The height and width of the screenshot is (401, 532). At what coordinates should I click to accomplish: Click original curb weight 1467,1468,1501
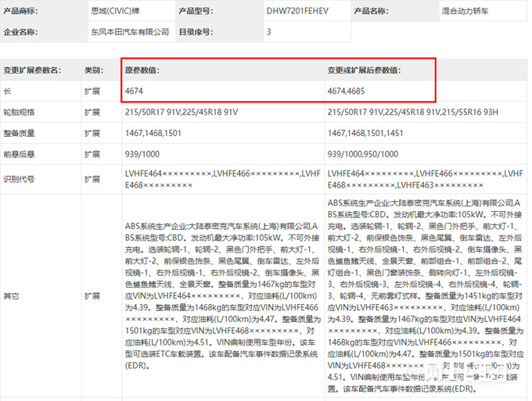coord(153,133)
